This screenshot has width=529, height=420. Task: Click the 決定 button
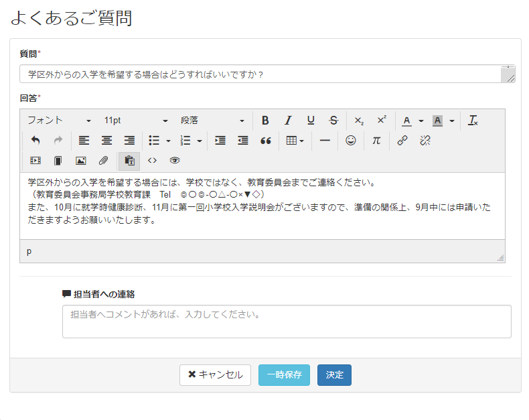(334, 375)
